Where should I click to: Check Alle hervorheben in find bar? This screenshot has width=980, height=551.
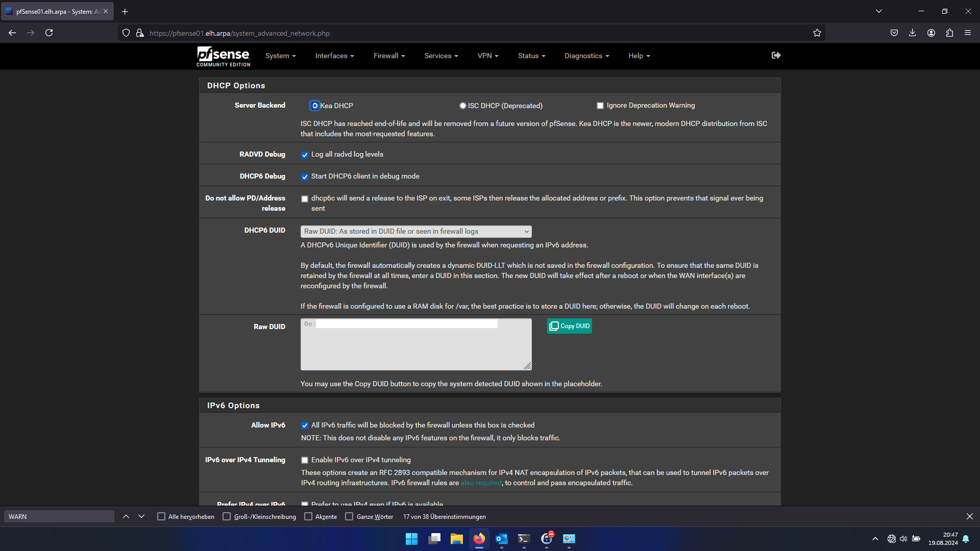pos(161,516)
